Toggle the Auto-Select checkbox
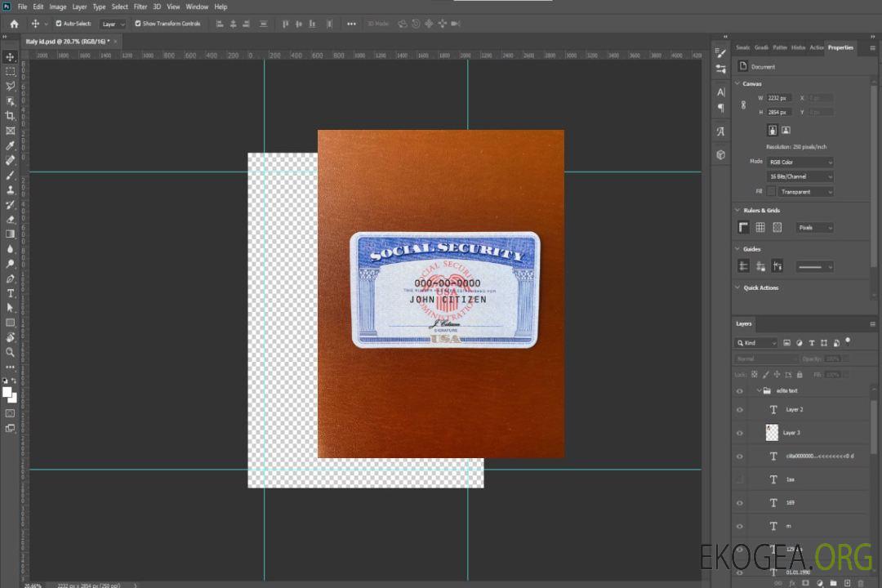Screen dimensions: 882x588 [59, 24]
